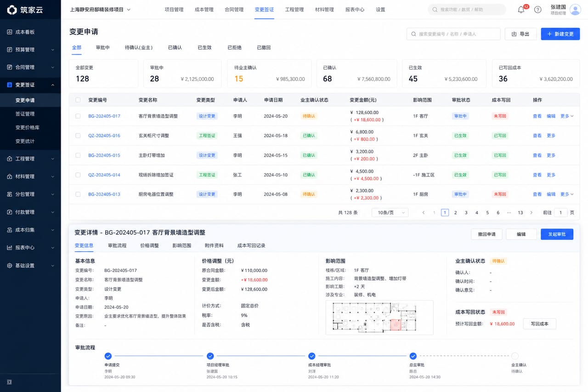Screen dimensions: 588x392
Task: Click the 工程管理 sidebar icon
Action: click(x=10, y=159)
